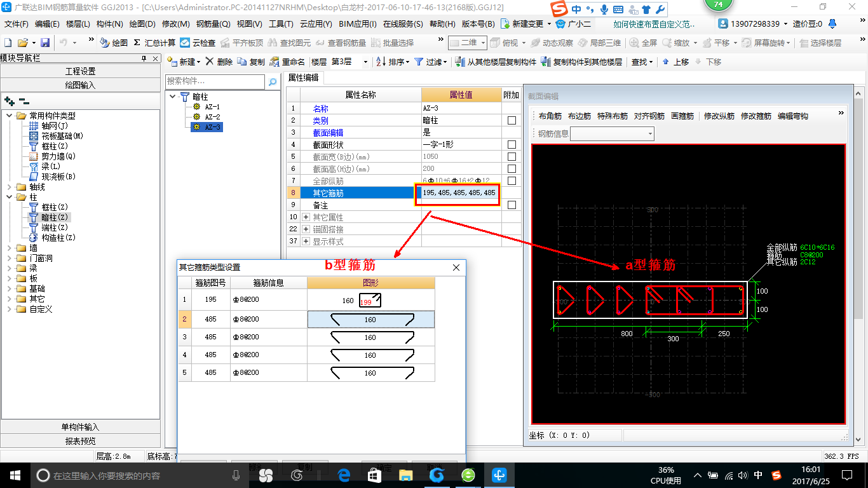Click the search magnifier in component search box

click(273, 82)
